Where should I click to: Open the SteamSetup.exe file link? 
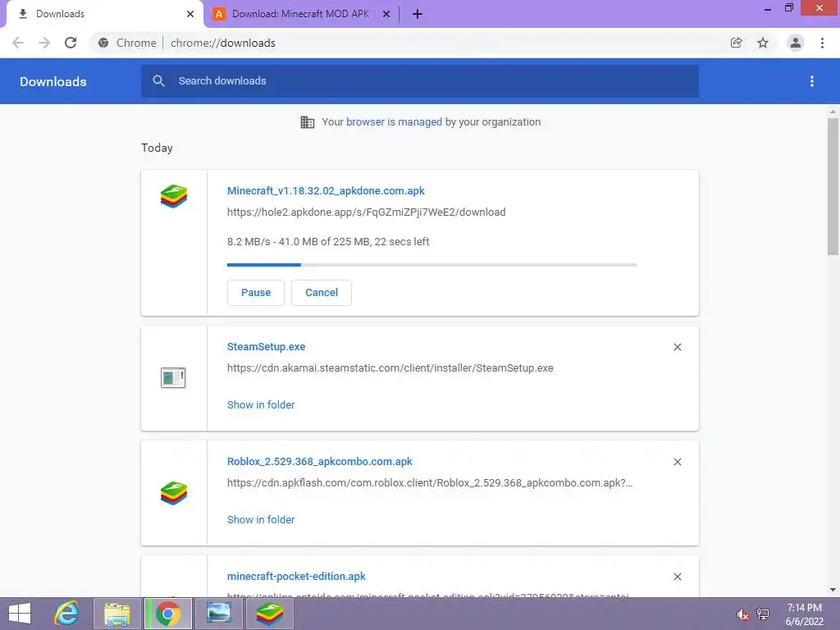(x=267, y=347)
